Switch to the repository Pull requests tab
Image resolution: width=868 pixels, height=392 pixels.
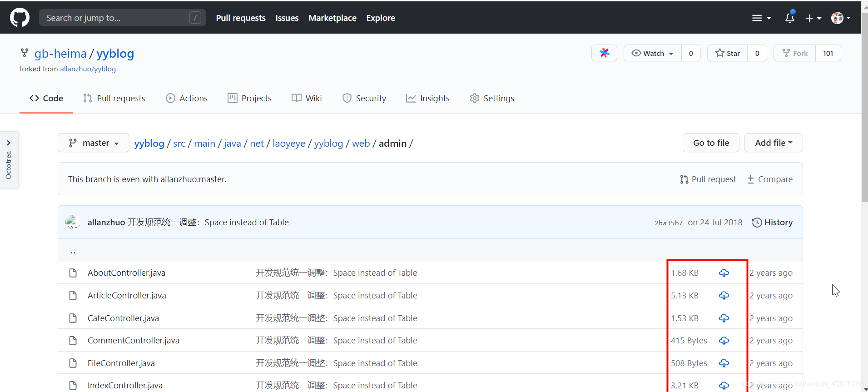coord(114,98)
